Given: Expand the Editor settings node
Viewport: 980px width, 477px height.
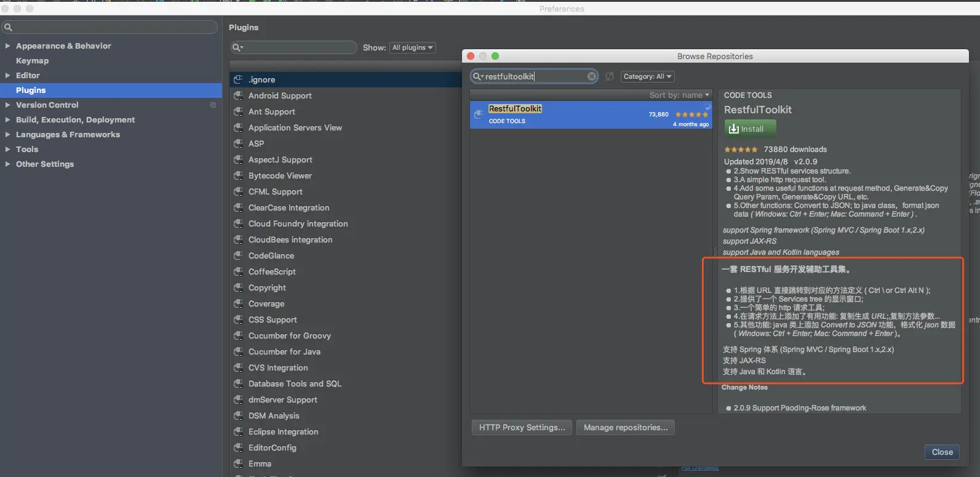Looking at the screenshot, I should tap(7, 75).
